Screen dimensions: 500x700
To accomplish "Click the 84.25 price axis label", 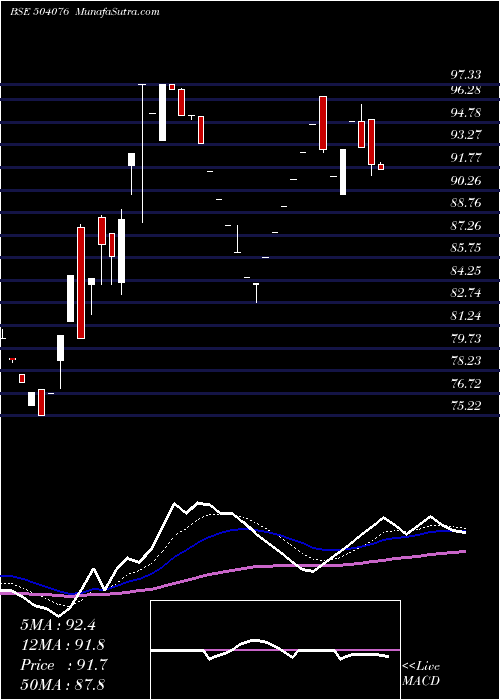I will click(466, 271).
